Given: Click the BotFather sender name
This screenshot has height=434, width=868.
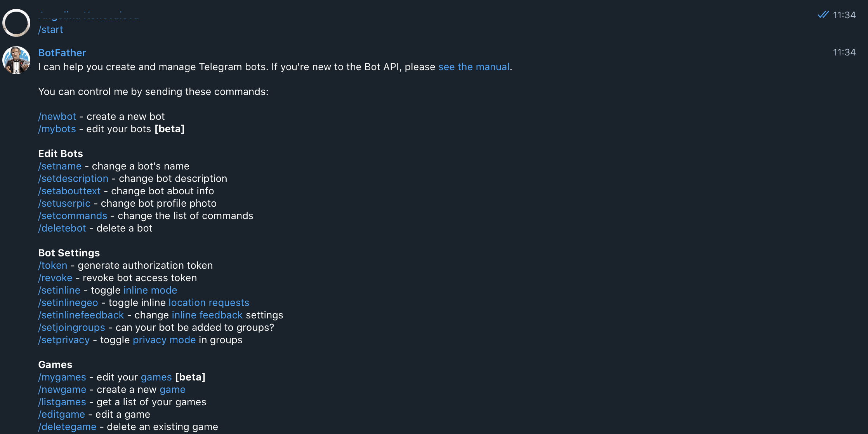Looking at the screenshot, I should [x=62, y=53].
